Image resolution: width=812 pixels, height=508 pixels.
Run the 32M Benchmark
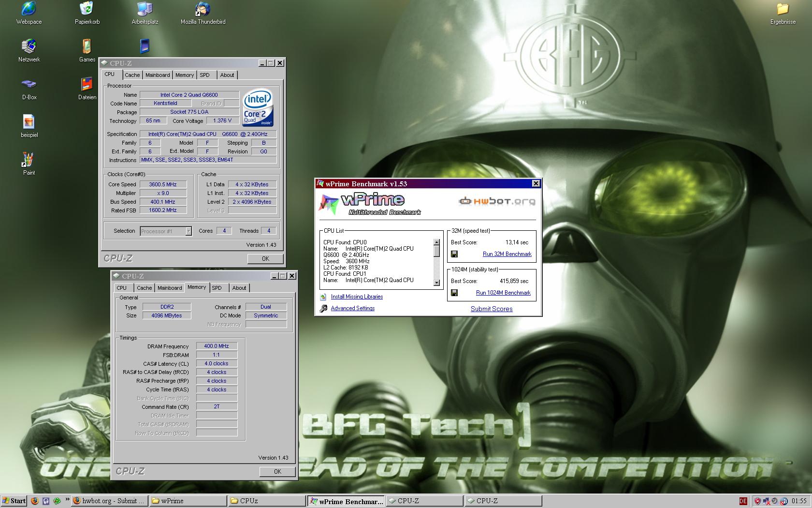point(507,254)
